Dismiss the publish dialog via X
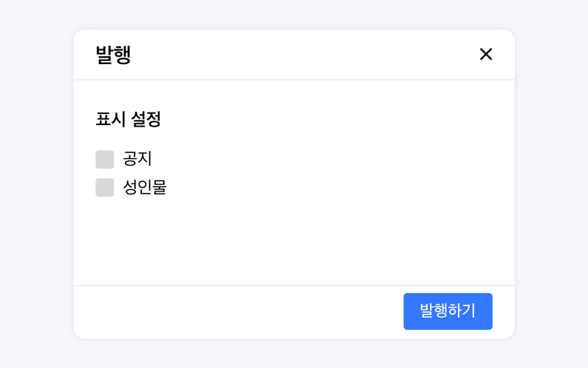Screen dimensions: 588x368 [x=486, y=54]
